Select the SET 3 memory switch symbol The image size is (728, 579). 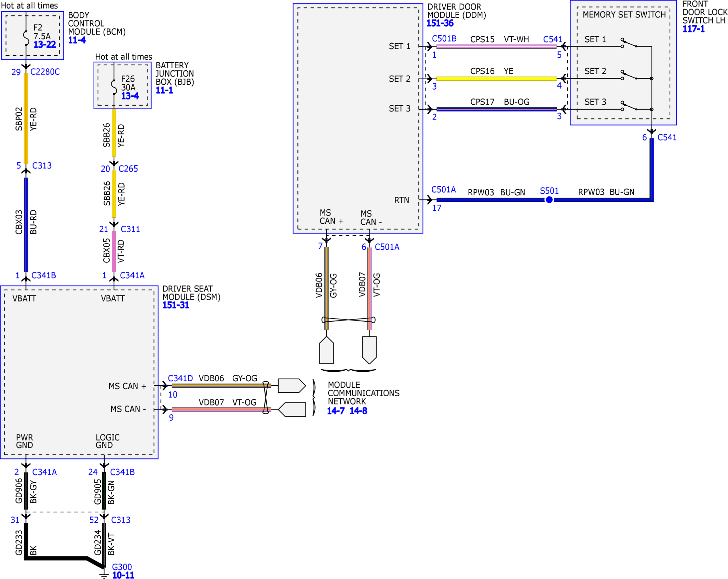629,106
